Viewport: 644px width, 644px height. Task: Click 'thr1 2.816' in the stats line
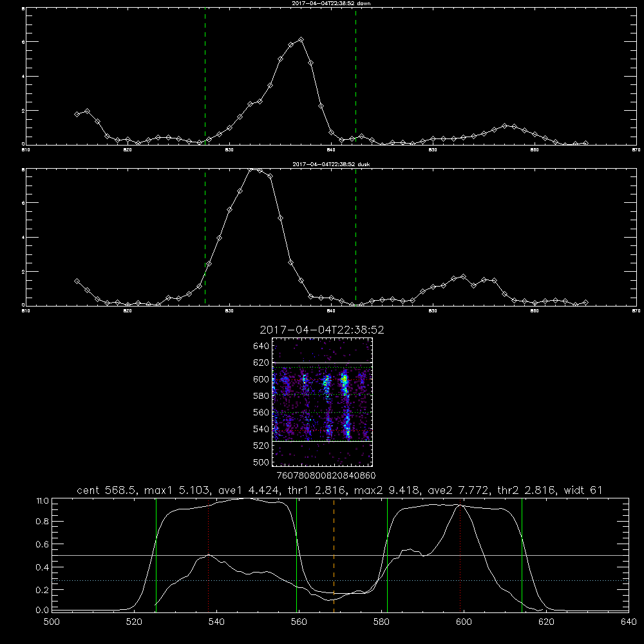click(318, 490)
